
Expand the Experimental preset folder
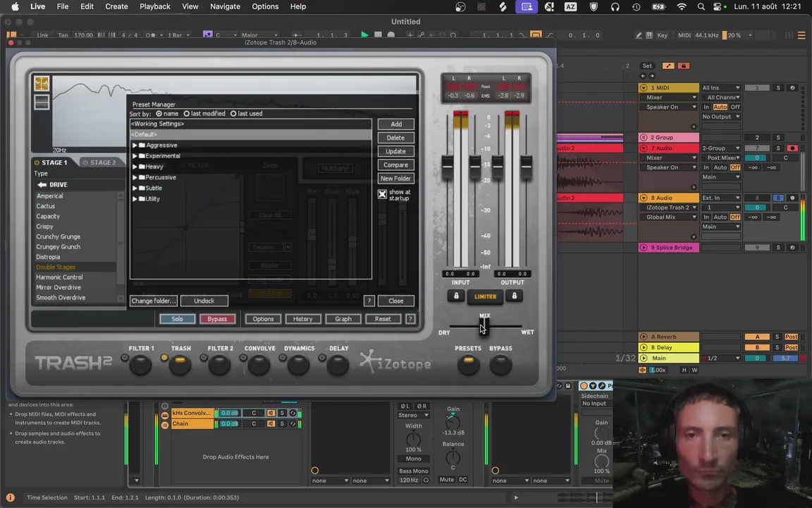(135, 155)
